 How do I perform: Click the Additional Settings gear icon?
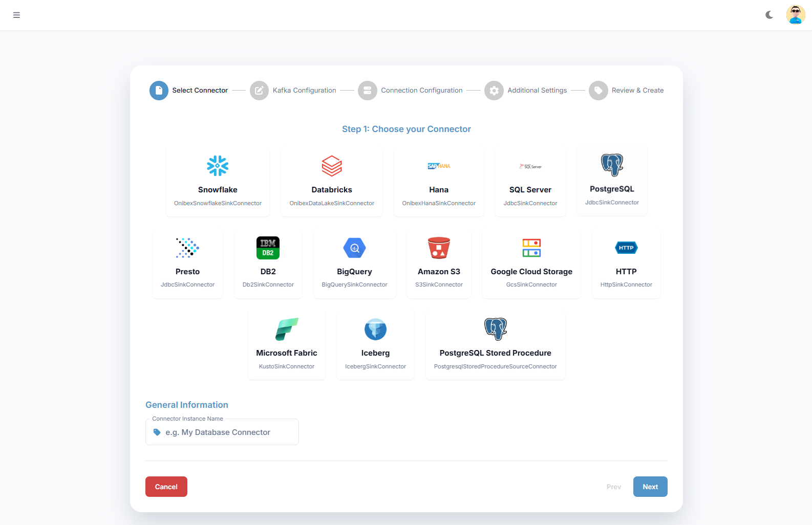(494, 91)
